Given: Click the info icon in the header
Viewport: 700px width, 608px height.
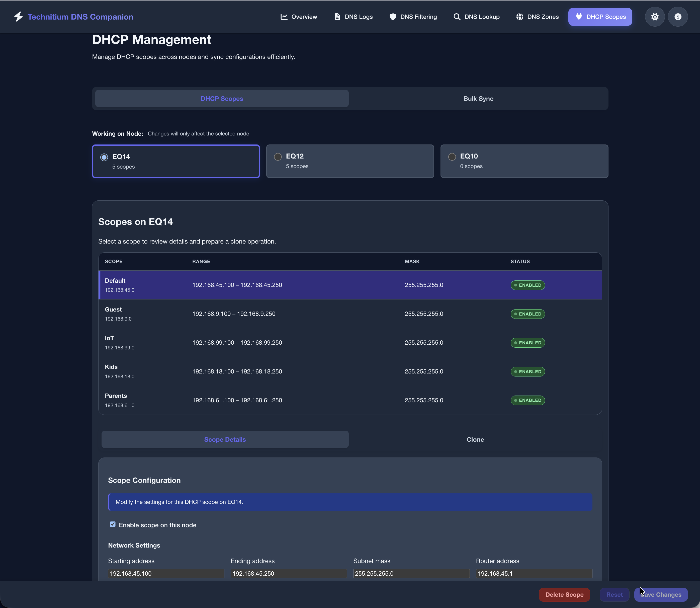Looking at the screenshot, I should coord(678,16).
